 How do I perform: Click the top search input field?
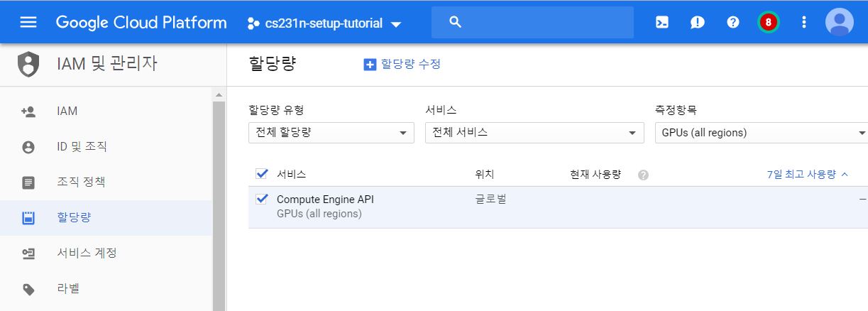click(539, 23)
